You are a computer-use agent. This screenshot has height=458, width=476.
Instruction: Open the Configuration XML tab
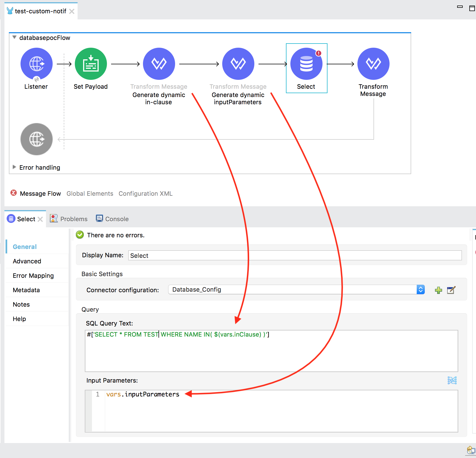(x=145, y=194)
